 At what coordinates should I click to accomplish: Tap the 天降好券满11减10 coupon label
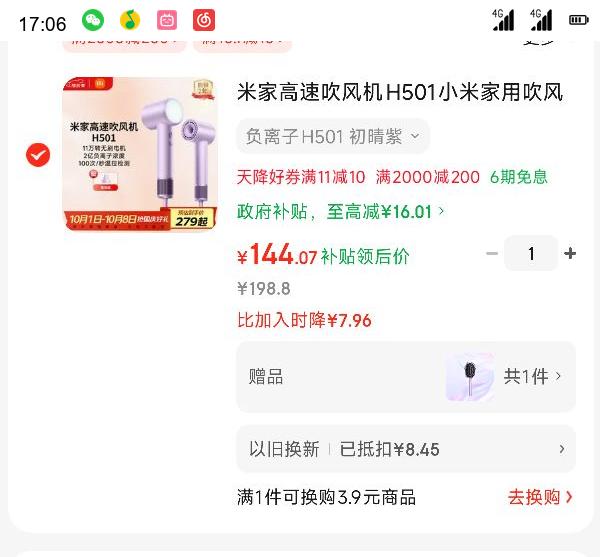(x=301, y=177)
